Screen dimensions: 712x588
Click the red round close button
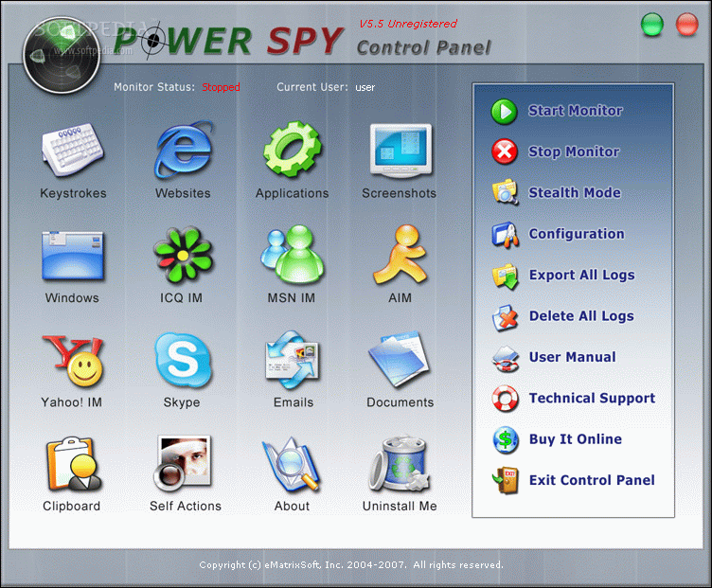(687, 24)
